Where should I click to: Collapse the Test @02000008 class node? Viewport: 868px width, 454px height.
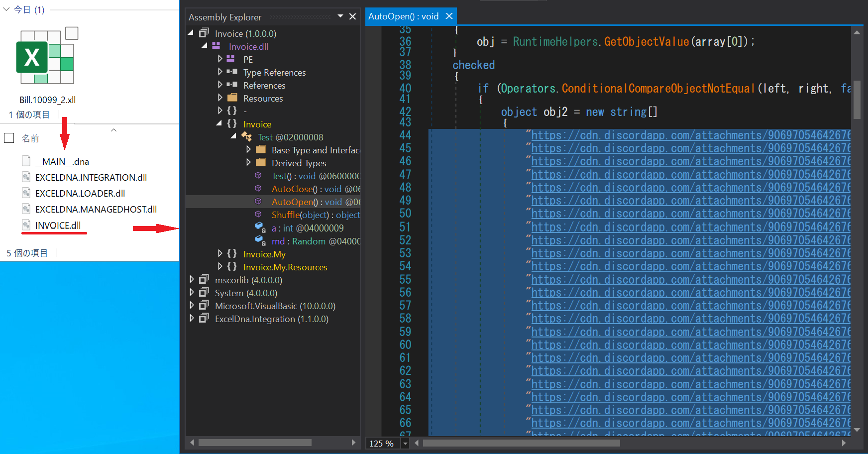click(233, 136)
